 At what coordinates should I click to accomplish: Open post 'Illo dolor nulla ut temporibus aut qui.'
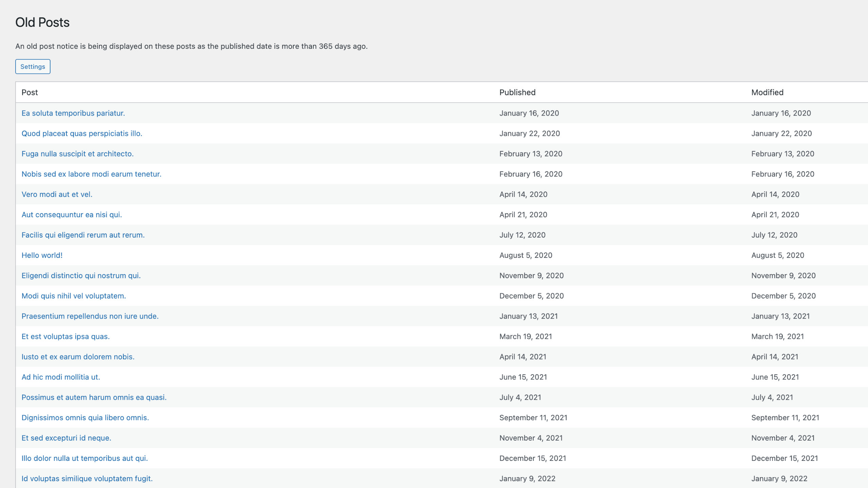click(85, 459)
